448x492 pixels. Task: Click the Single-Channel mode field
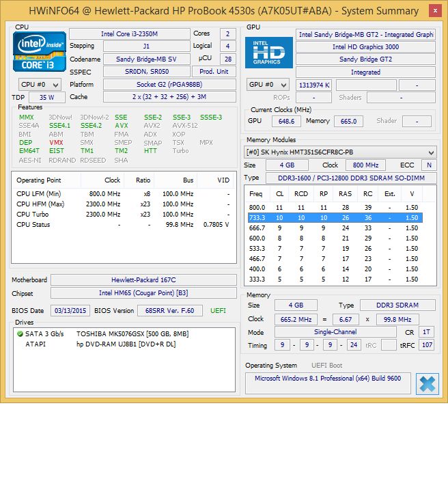coord(335,332)
